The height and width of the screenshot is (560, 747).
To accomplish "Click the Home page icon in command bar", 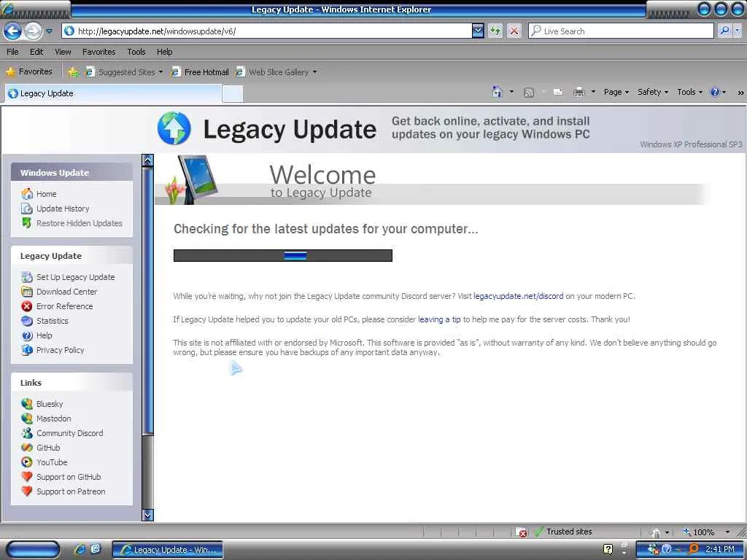I will 497,92.
